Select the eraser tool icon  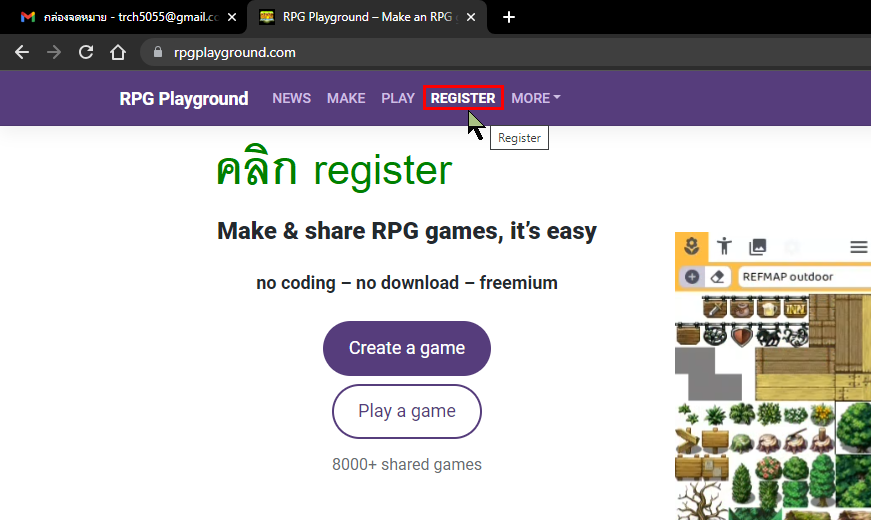click(717, 277)
